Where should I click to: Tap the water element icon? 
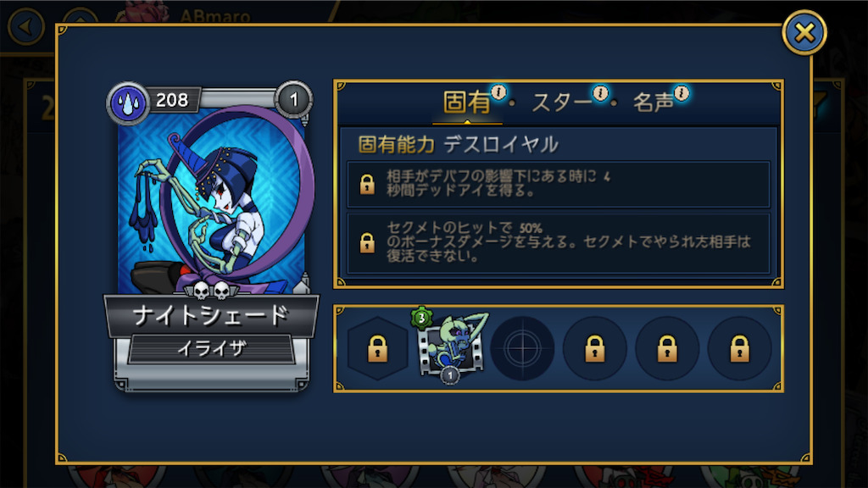[129, 103]
